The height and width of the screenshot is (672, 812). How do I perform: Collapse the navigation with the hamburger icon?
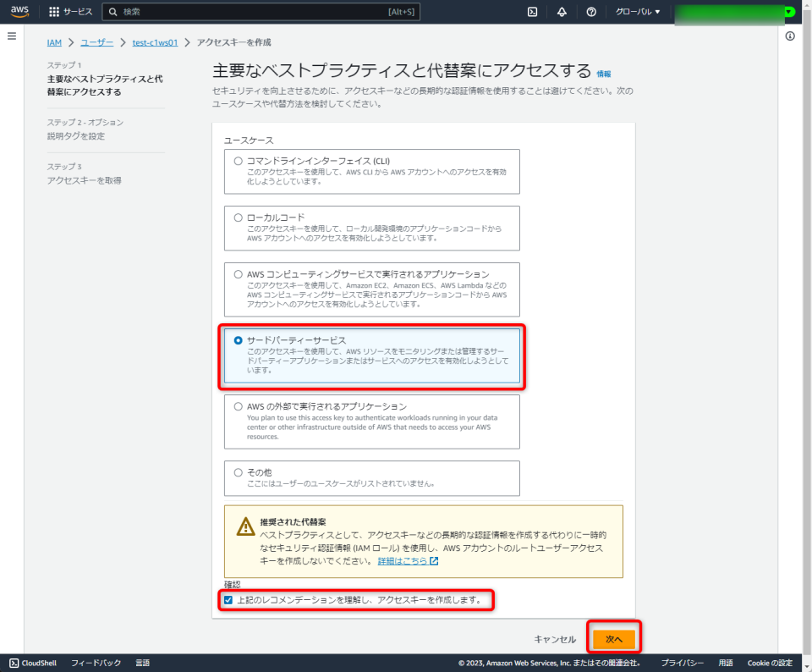[11, 35]
